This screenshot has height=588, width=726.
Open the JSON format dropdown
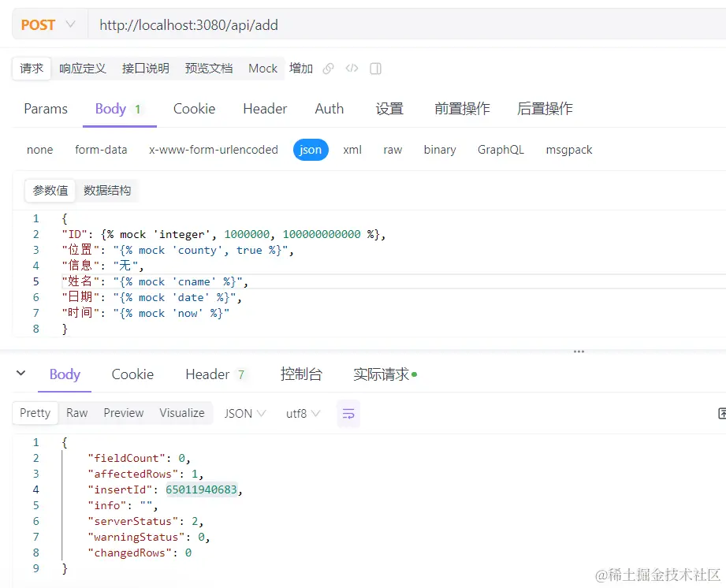pos(245,414)
